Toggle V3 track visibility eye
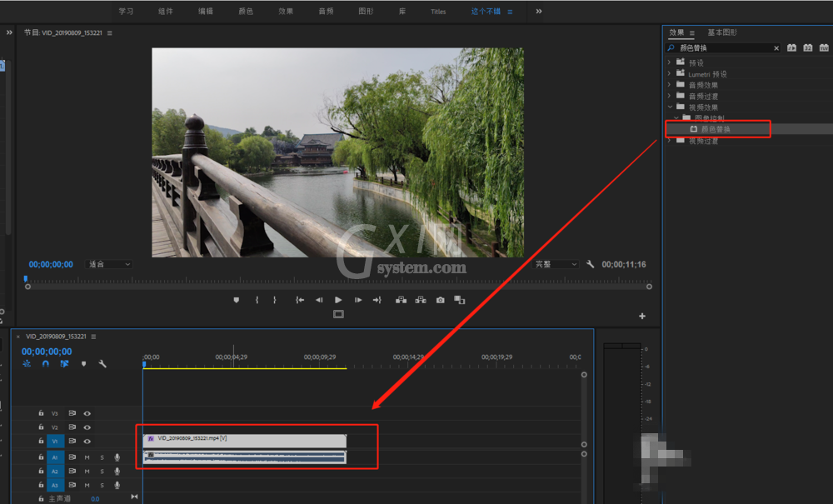833x504 pixels. (87, 413)
